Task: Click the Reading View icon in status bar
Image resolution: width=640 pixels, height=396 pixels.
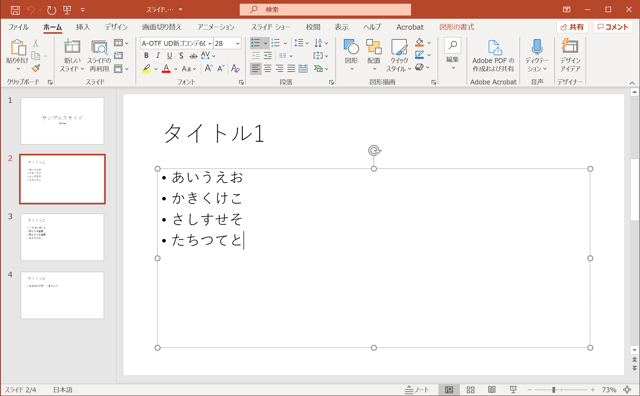Action: 492,390
